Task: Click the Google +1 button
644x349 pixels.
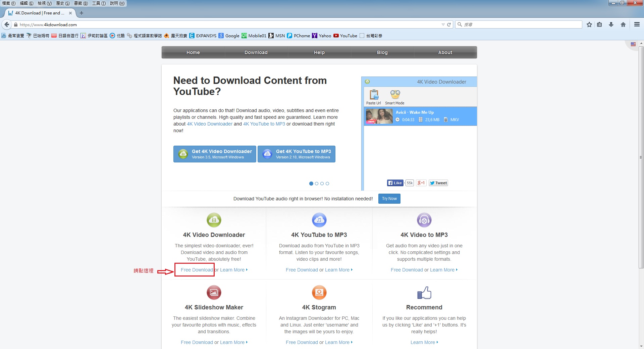Action: tap(421, 183)
